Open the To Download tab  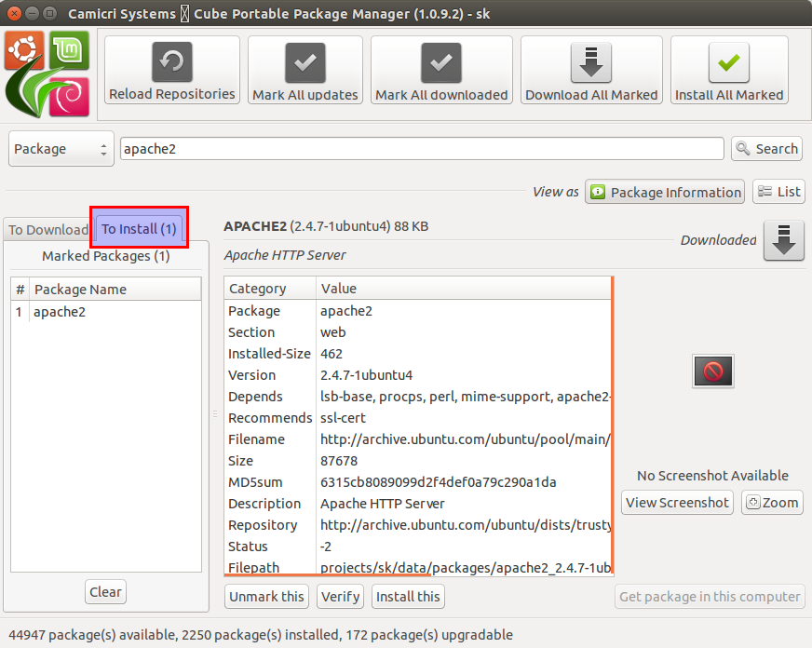pyautogui.click(x=48, y=229)
